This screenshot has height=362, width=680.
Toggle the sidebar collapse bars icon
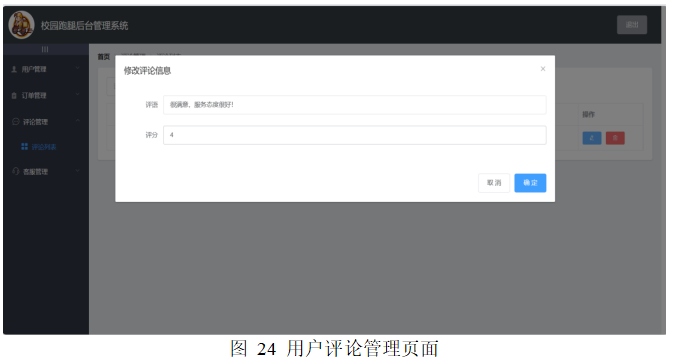point(45,49)
